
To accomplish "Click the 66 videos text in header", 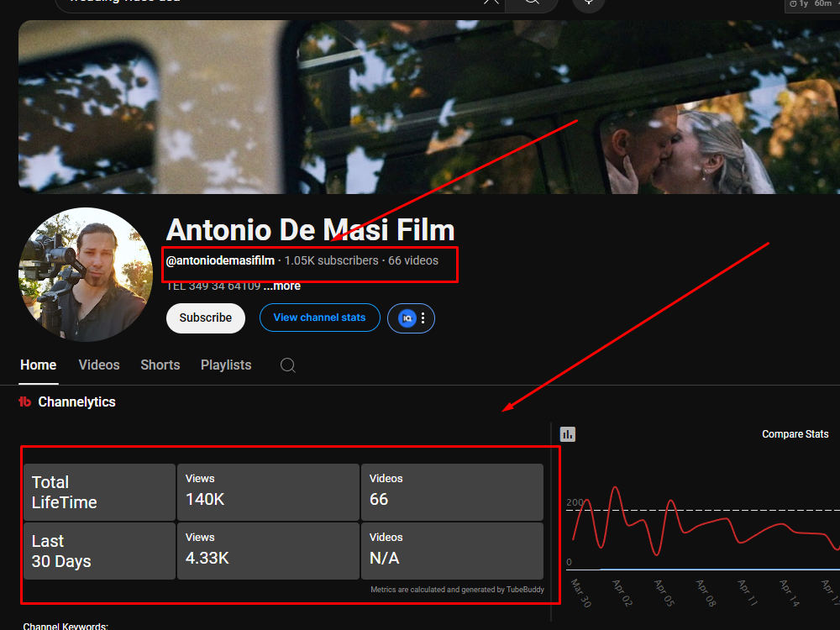I will coord(413,261).
